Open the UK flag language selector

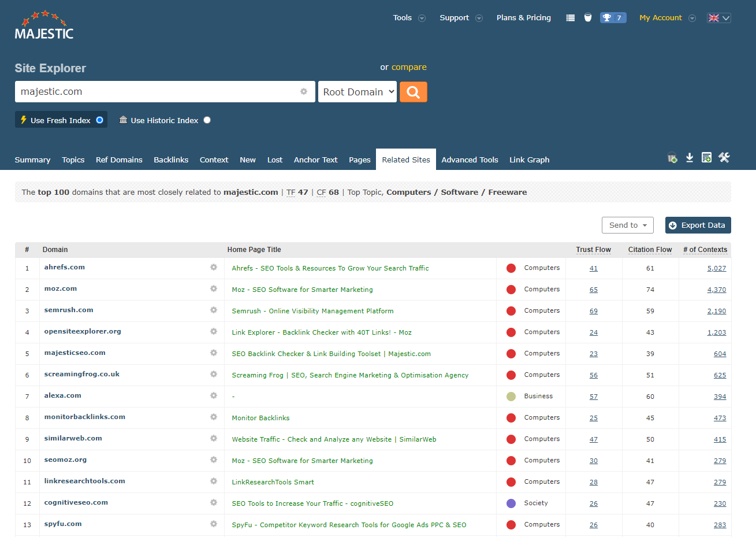click(x=719, y=18)
